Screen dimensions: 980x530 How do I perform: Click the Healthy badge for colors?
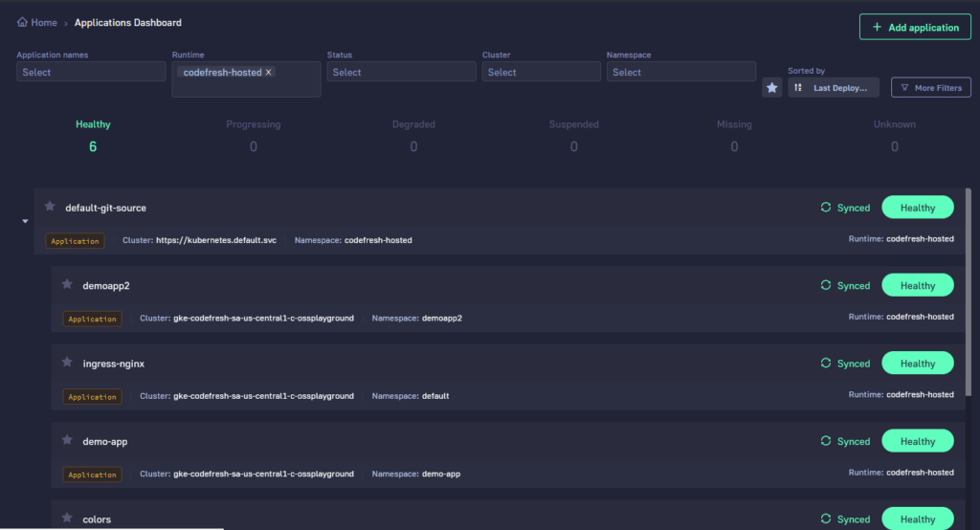tap(918, 519)
